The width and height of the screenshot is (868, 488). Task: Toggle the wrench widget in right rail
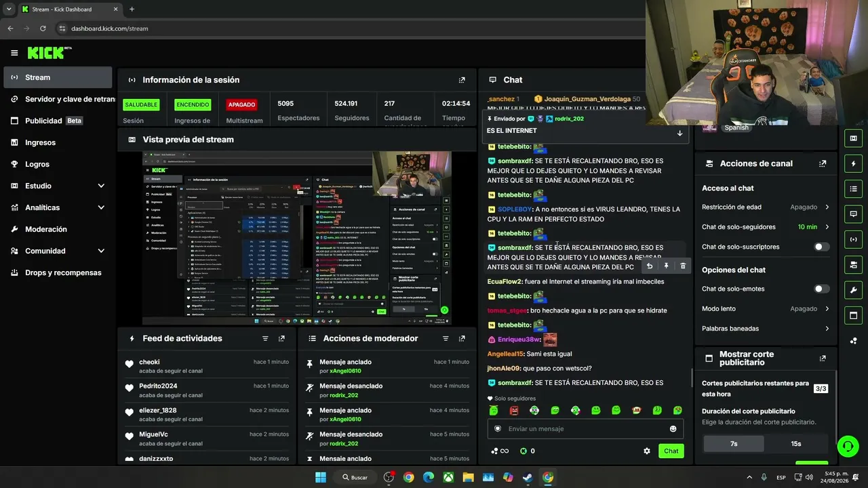(854, 290)
